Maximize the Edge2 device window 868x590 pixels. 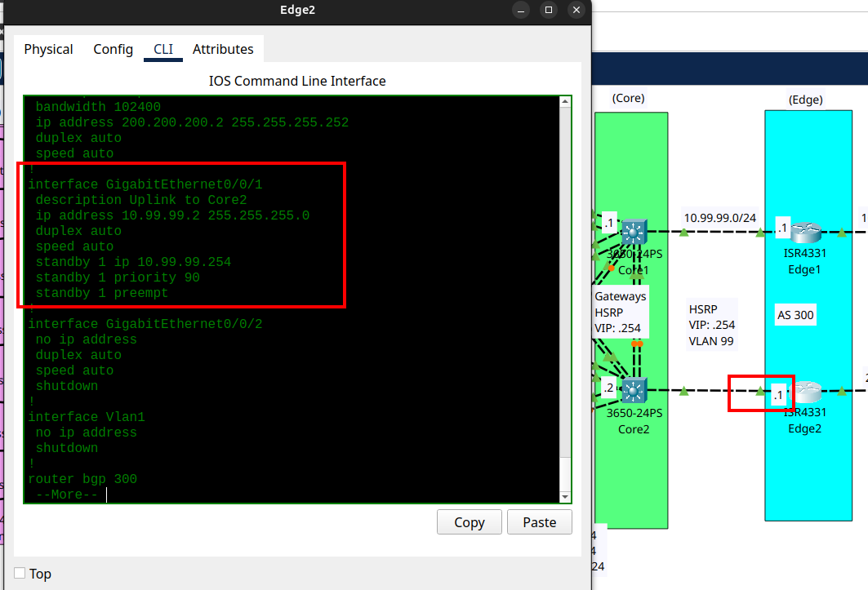pos(549,10)
